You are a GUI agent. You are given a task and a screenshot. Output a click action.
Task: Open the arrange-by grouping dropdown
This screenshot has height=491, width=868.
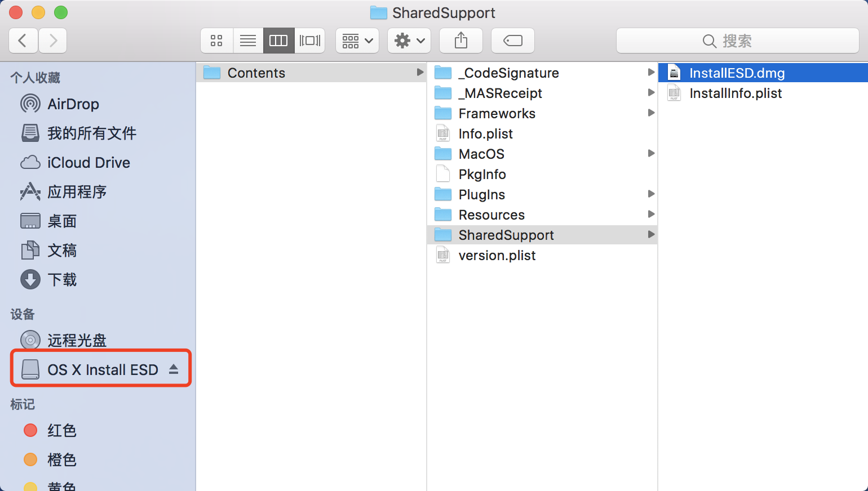coord(357,41)
